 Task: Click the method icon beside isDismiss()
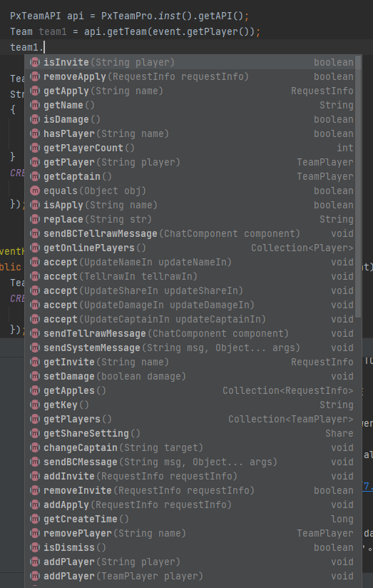point(35,547)
